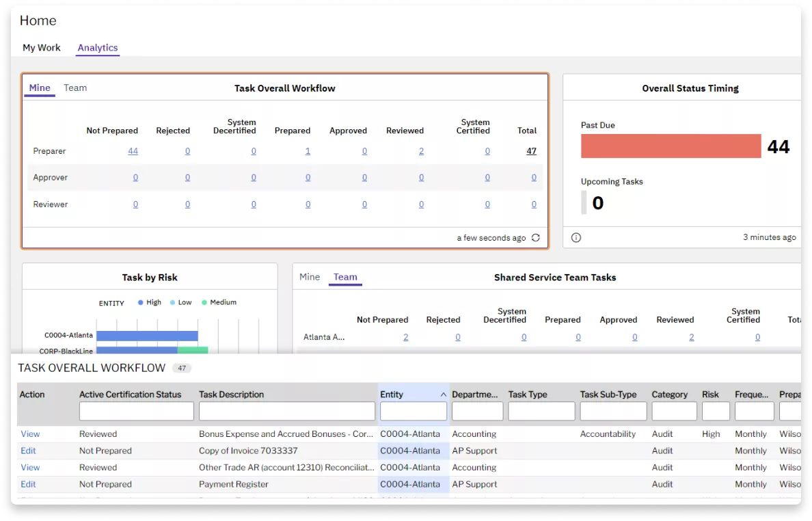View the Bonus Expense and Accrued Bonuses task

pyautogui.click(x=30, y=434)
